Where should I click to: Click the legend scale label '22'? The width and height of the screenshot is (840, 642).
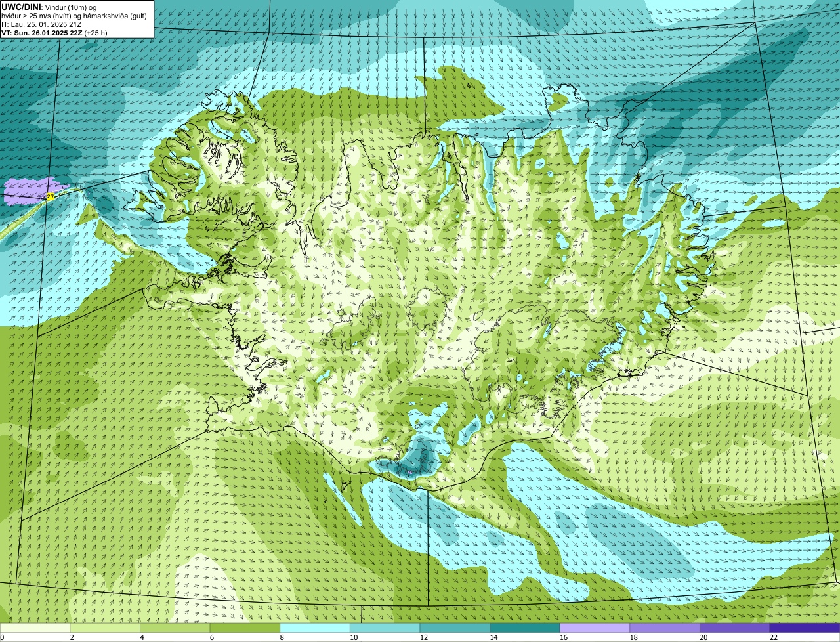[774, 637]
